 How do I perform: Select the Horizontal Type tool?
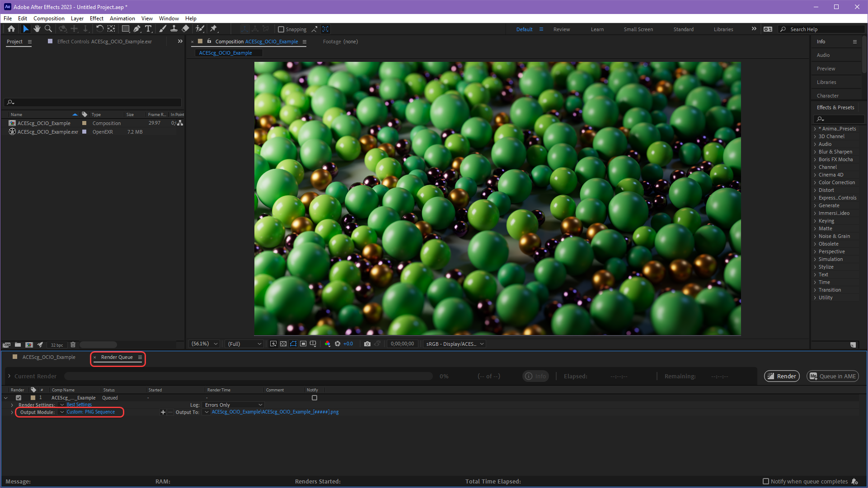148,29
